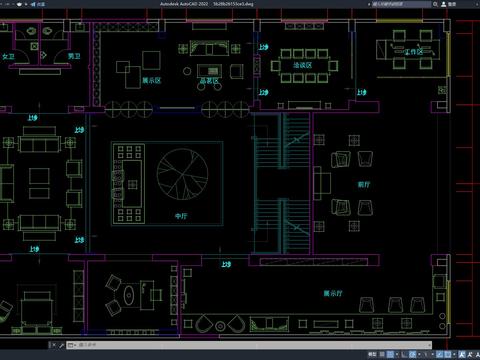The width and height of the screenshot is (480, 360).
Task: Close the command line window
Action: (x=54, y=345)
